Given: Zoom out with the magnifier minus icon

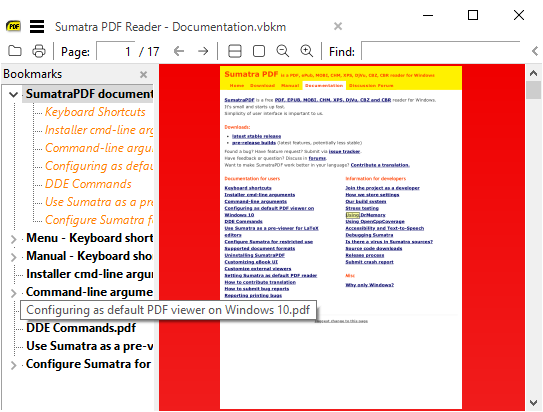Looking at the screenshot, I should click(x=283, y=51).
